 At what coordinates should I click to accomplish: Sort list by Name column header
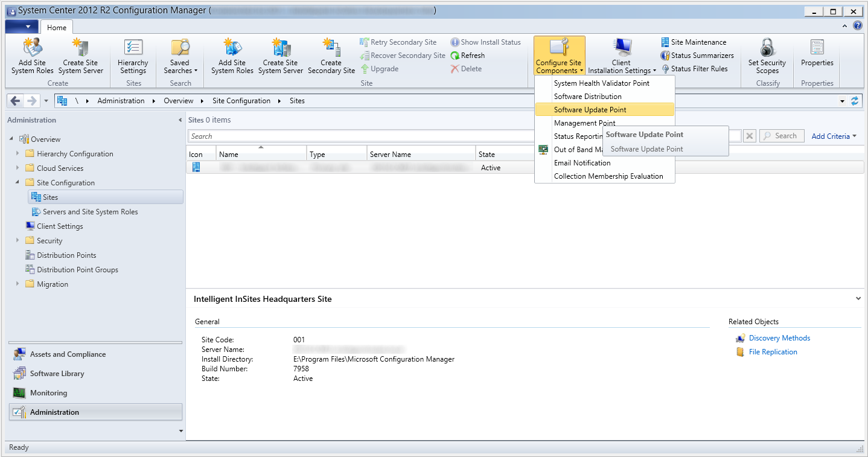pyautogui.click(x=261, y=153)
